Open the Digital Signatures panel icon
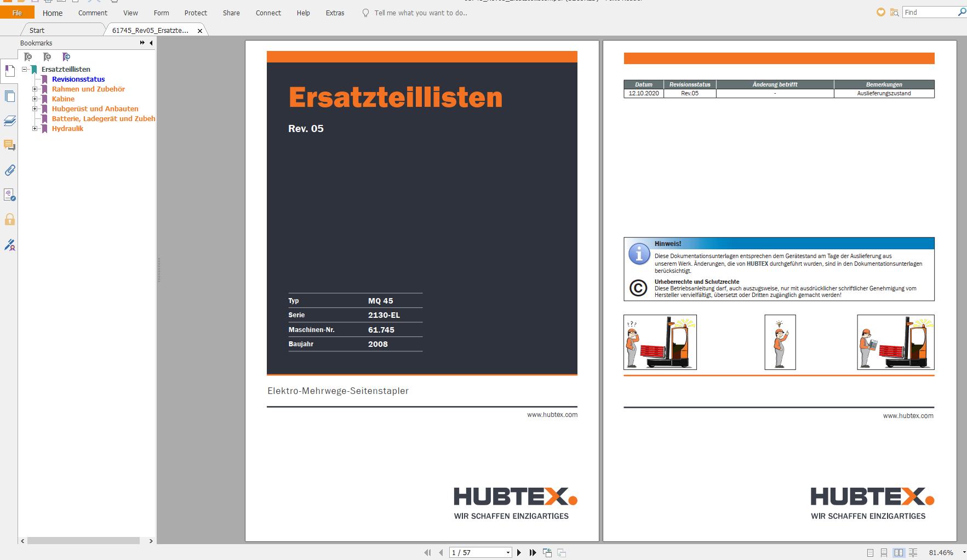Viewport: 967px width, 560px height. pyautogui.click(x=9, y=195)
